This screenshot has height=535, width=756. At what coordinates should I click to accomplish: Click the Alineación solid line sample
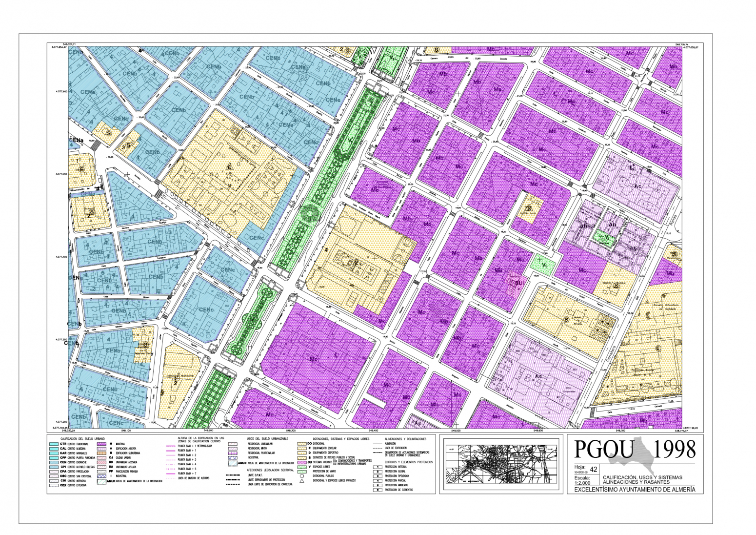(x=378, y=444)
